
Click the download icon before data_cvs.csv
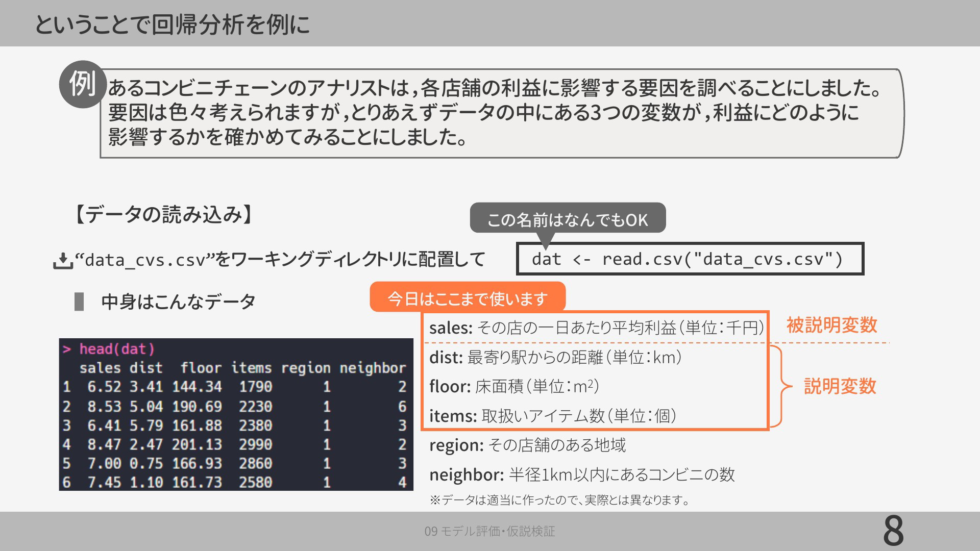(62, 261)
